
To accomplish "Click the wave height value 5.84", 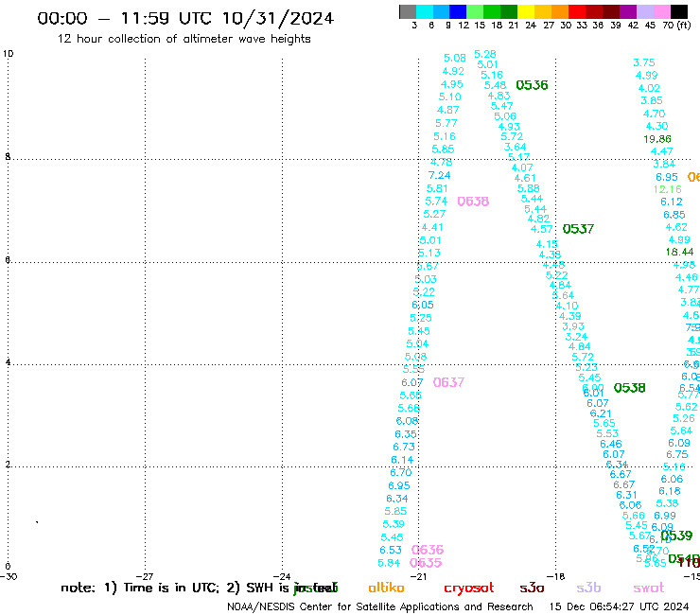I will [x=389, y=563].
